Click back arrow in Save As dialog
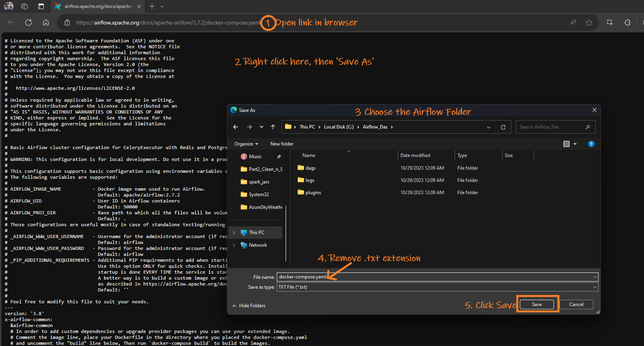Screen dimensions: 644x346 [x=236, y=127]
